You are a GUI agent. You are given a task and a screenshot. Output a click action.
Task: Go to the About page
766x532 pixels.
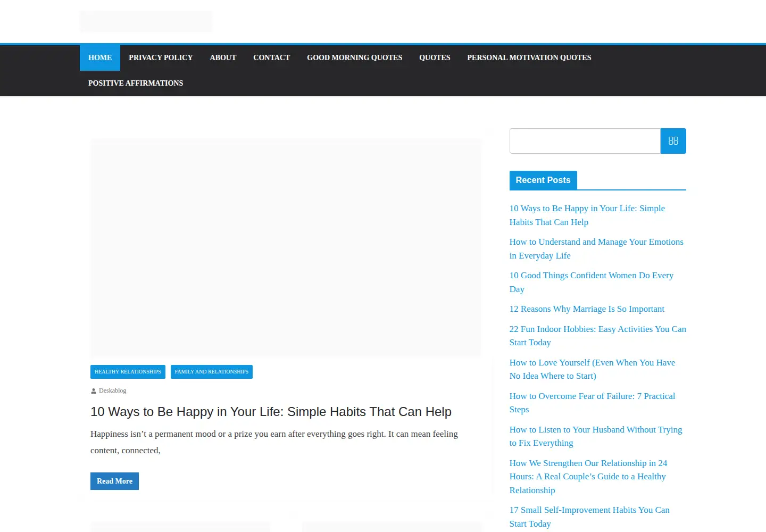click(223, 57)
